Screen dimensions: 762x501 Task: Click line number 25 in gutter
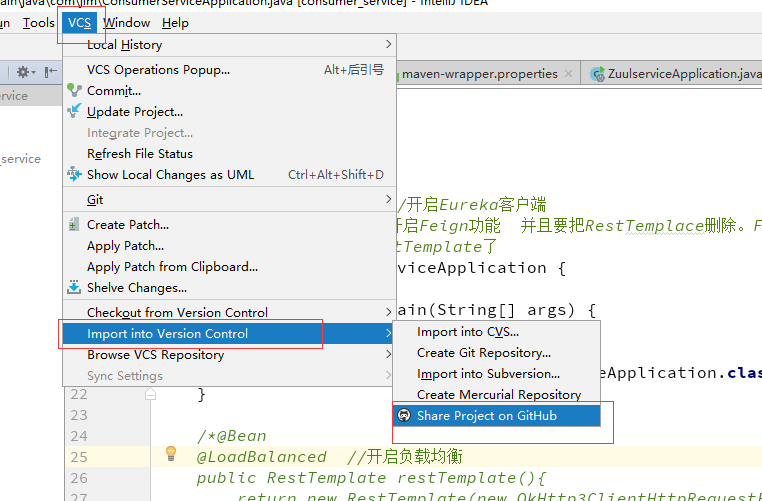[x=79, y=457]
